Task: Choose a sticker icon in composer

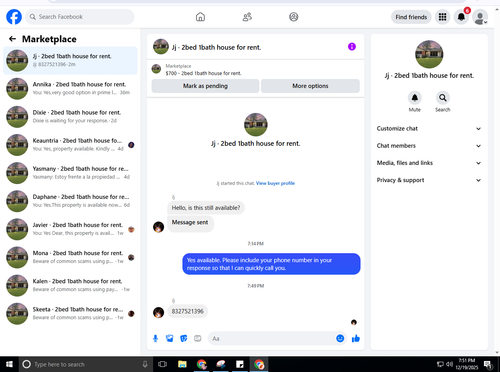Action: click(x=184, y=339)
